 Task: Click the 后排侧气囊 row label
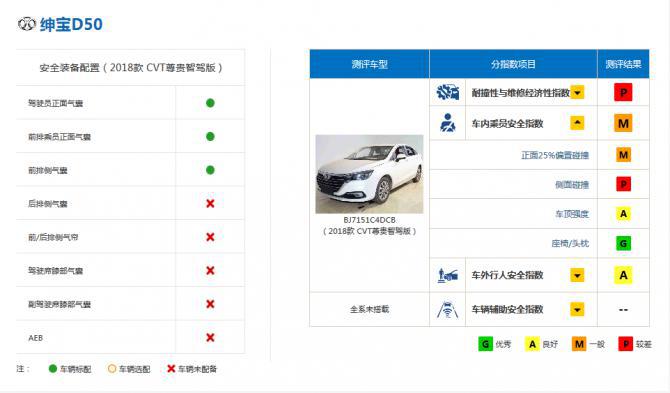click(x=47, y=204)
